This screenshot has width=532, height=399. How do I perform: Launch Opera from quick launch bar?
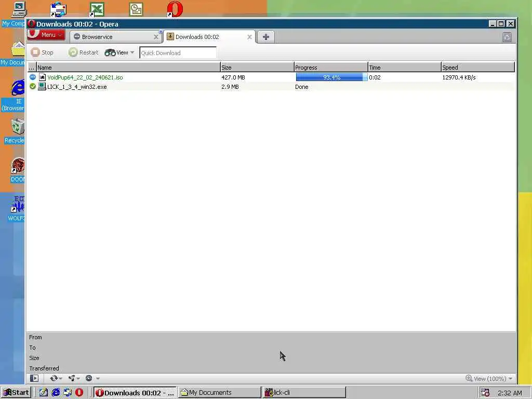[x=79, y=393]
